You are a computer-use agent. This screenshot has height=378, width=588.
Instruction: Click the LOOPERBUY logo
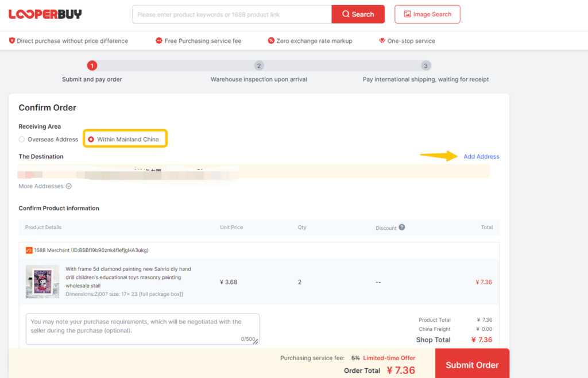point(45,14)
